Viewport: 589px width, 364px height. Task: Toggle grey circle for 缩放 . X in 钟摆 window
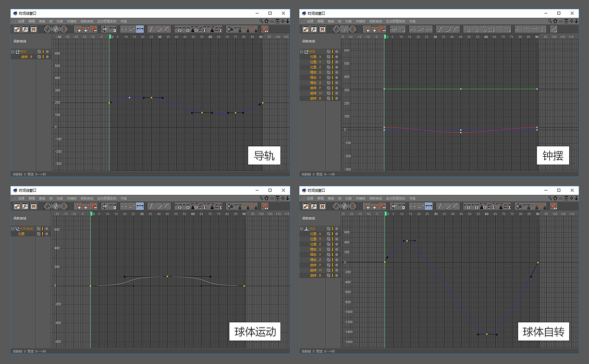pos(337,72)
